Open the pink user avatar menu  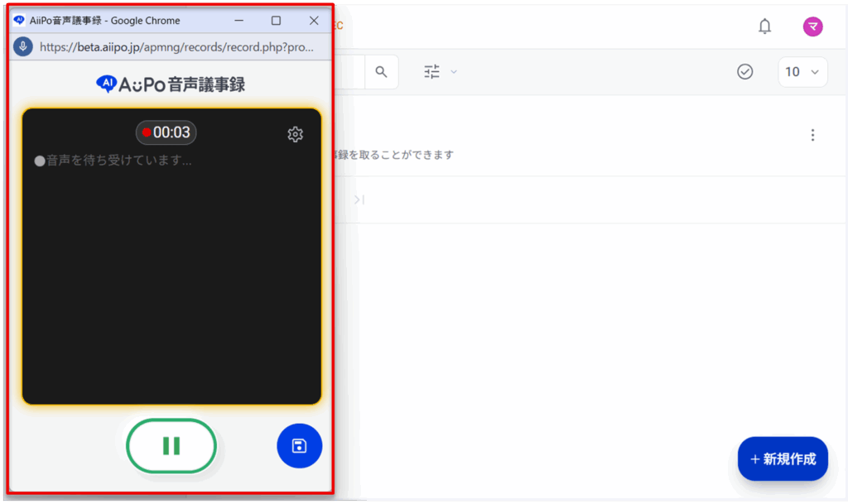[812, 26]
